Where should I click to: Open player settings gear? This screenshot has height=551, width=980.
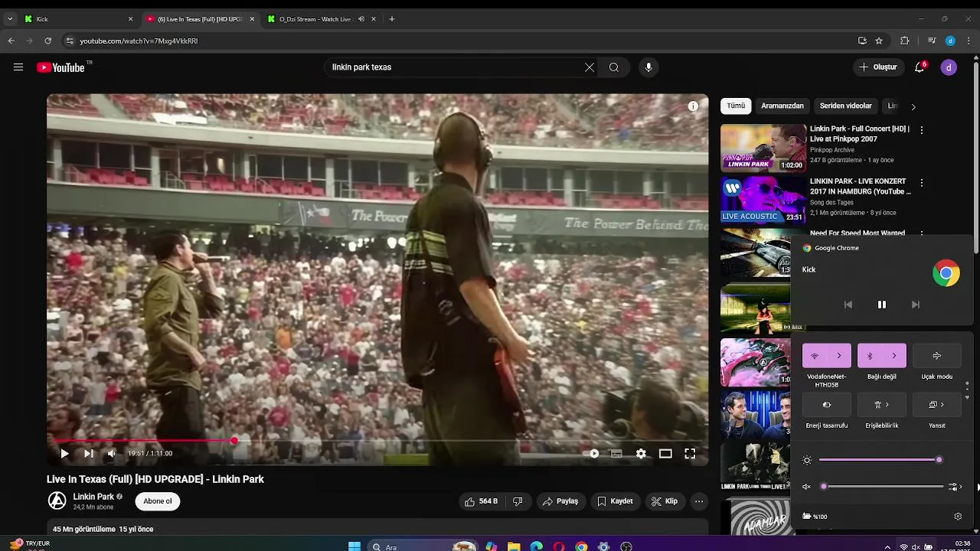tap(641, 454)
